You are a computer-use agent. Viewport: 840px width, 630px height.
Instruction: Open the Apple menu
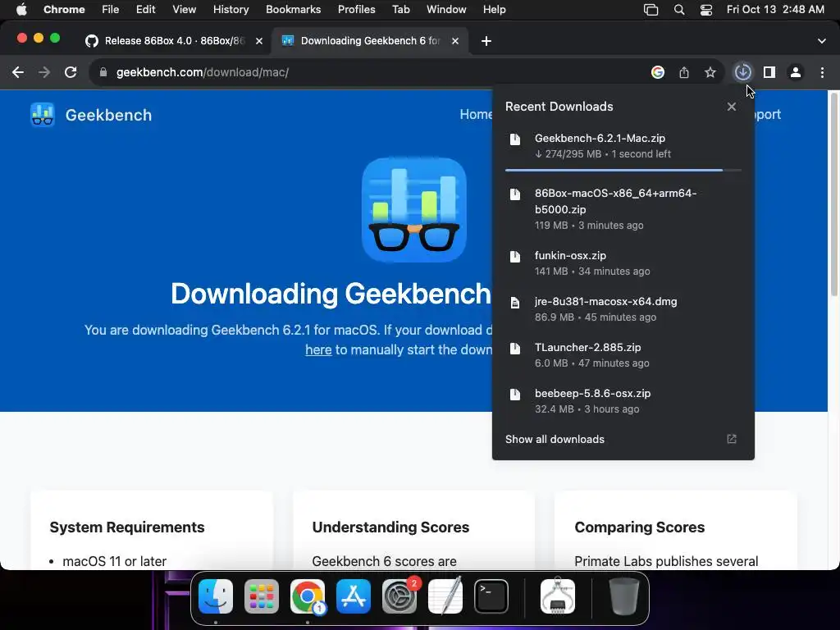(x=21, y=10)
